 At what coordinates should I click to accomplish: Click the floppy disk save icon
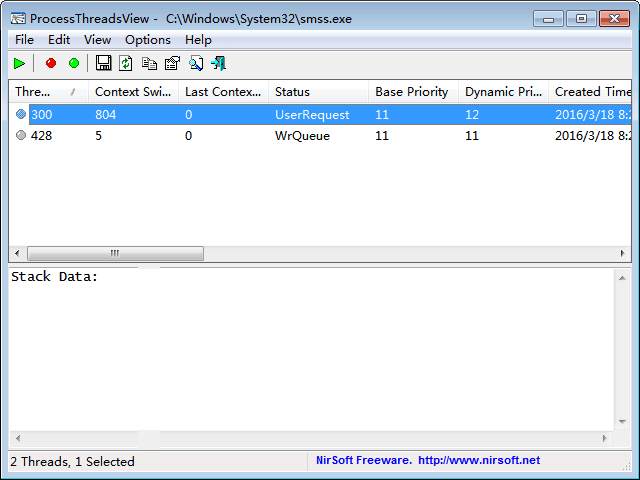tap(103, 63)
